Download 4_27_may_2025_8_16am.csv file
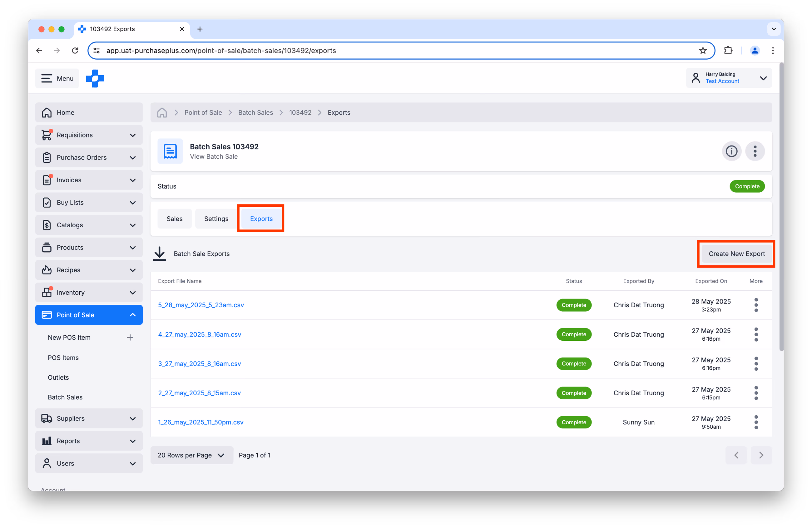The height and width of the screenshot is (528, 812). click(200, 334)
